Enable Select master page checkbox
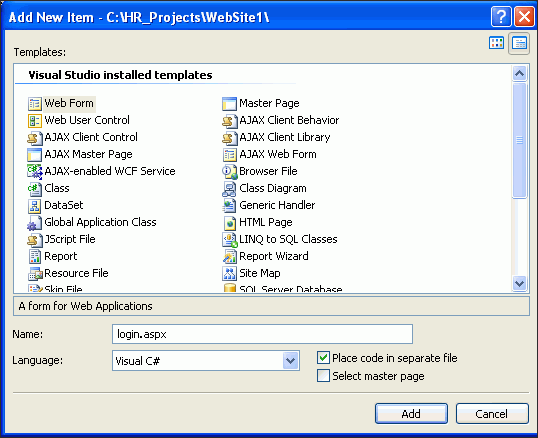Viewport: 538px width, 438px height. point(323,376)
